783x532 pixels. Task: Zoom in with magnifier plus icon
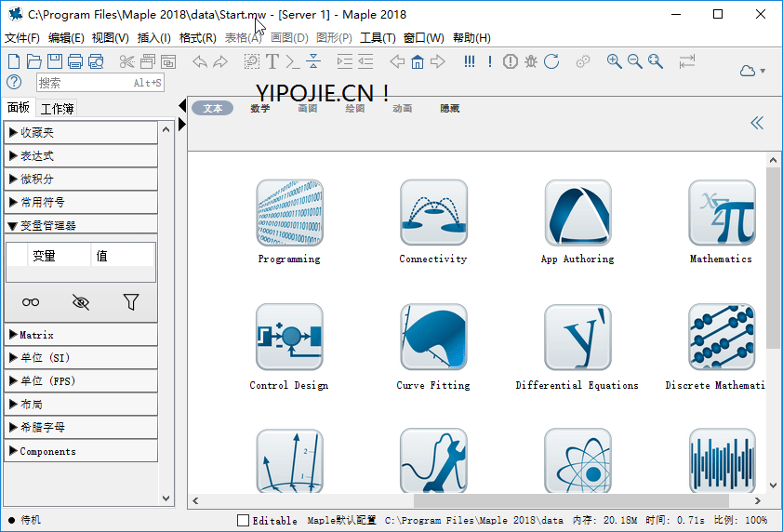614,61
